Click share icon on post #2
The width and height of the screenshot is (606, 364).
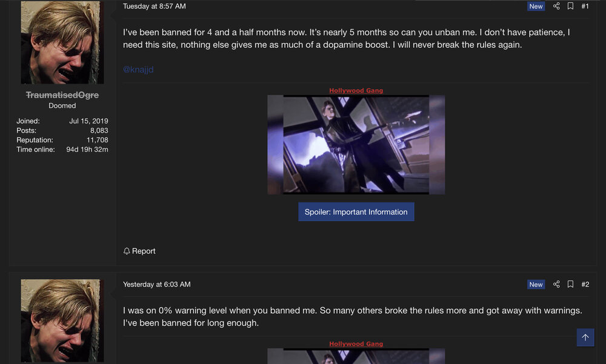pyautogui.click(x=556, y=285)
